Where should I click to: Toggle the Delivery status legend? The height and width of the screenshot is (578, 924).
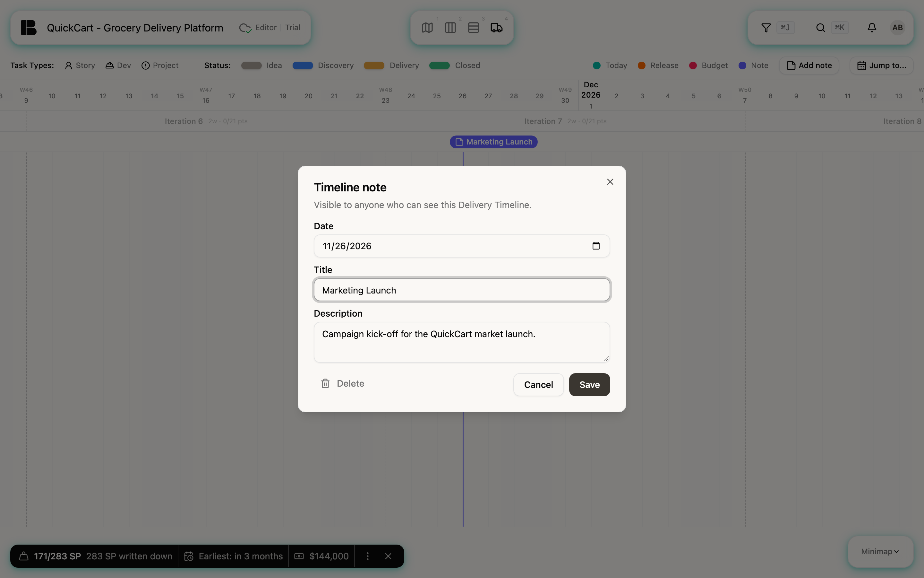[x=391, y=66]
